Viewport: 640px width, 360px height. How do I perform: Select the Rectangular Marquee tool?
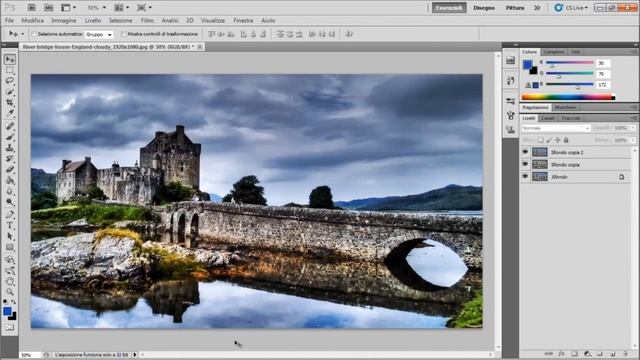[10, 70]
